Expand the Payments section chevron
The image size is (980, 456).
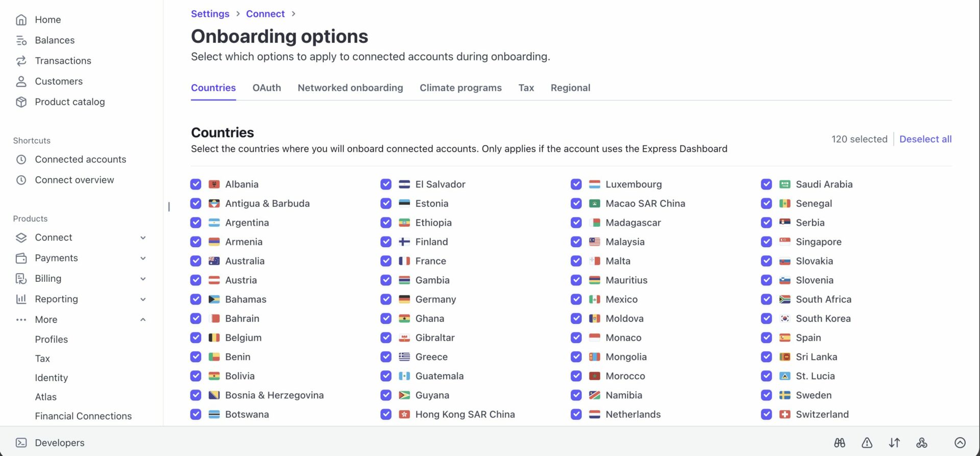point(143,258)
